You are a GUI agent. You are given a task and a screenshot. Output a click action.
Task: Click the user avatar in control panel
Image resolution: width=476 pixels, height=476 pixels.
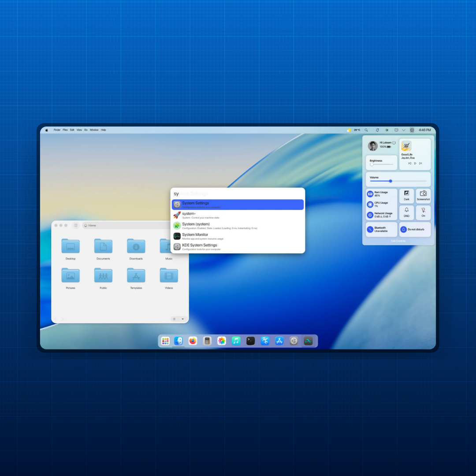(x=373, y=146)
